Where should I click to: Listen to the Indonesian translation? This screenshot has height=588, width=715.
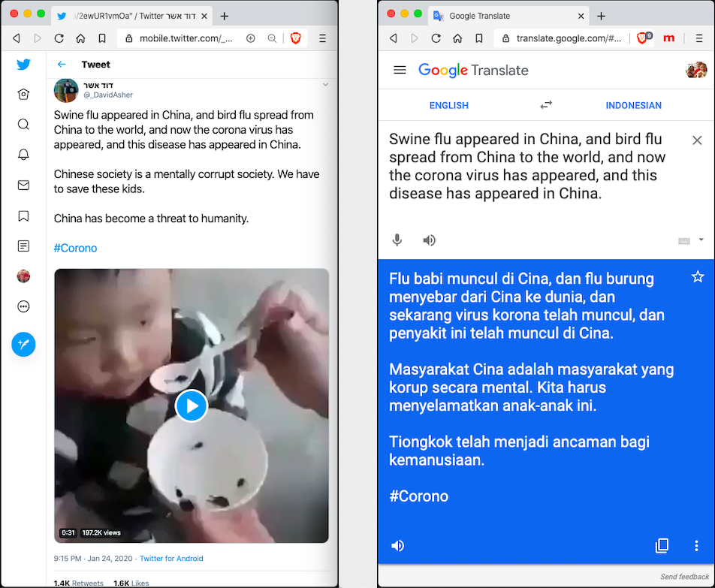397,546
